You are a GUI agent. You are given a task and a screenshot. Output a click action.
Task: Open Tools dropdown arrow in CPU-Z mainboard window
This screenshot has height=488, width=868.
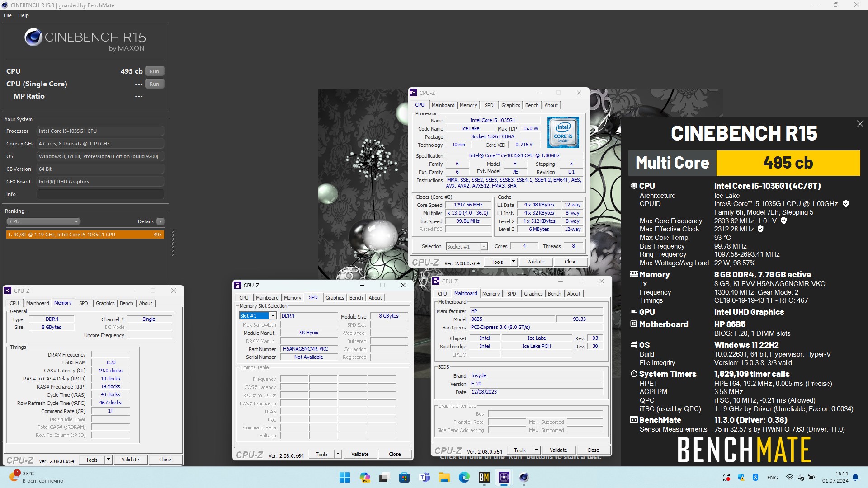(536, 450)
